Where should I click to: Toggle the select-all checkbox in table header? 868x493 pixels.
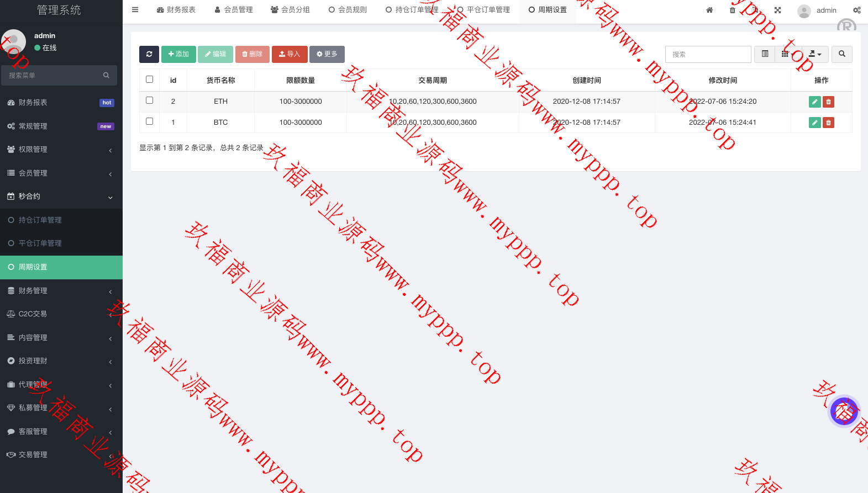pyautogui.click(x=149, y=79)
